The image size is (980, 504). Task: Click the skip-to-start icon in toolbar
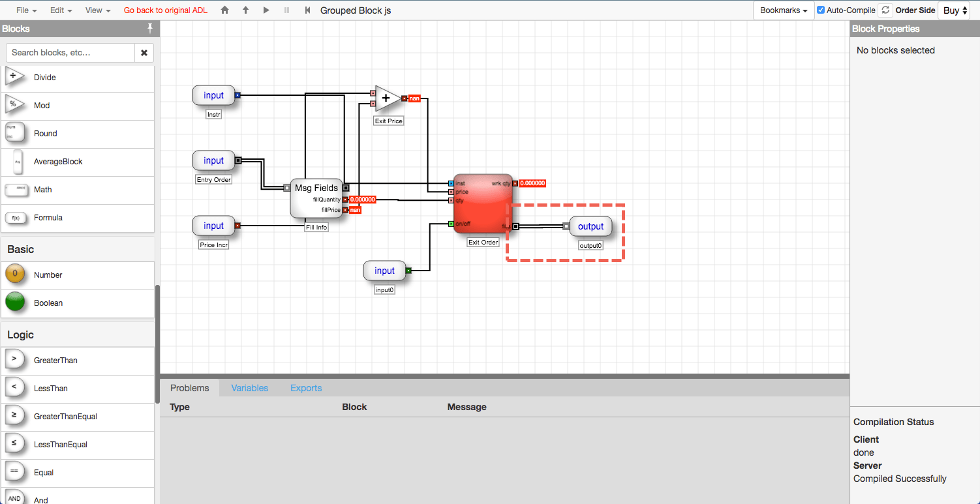pos(307,10)
